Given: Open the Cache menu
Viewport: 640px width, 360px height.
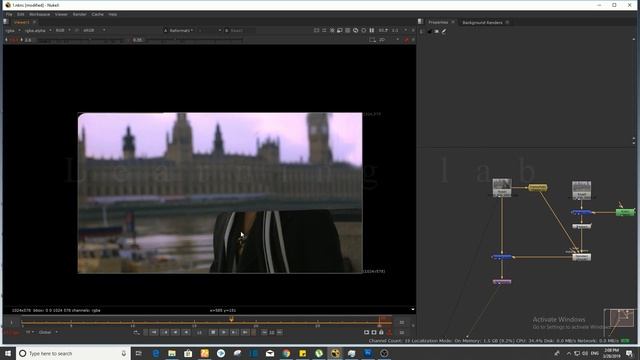Looking at the screenshot, I should click(x=97, y=14).
